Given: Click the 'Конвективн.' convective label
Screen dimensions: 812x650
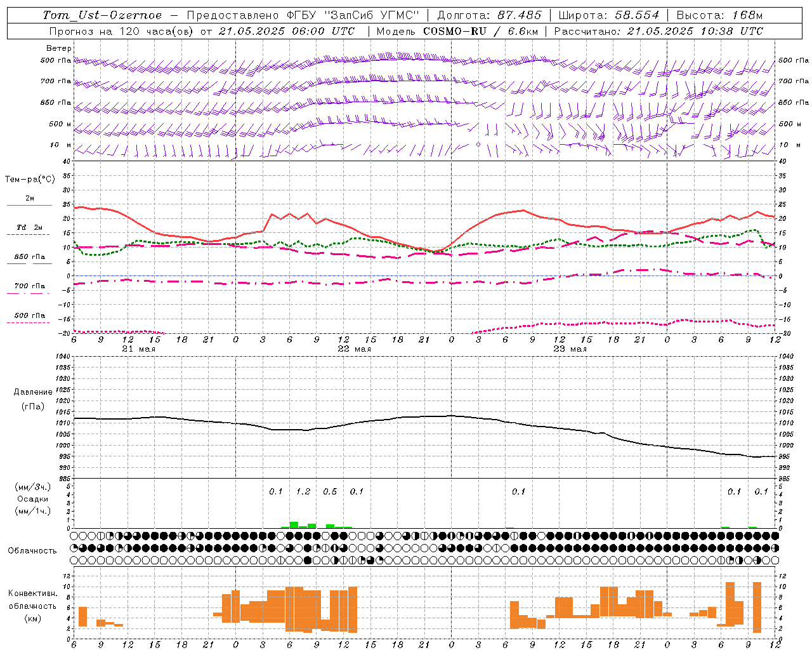Looking at the screenshot, I should coord(33,593).
